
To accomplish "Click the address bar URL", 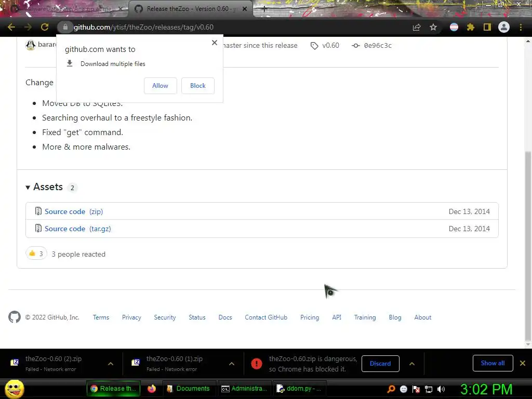I will [x=143, y=27].
